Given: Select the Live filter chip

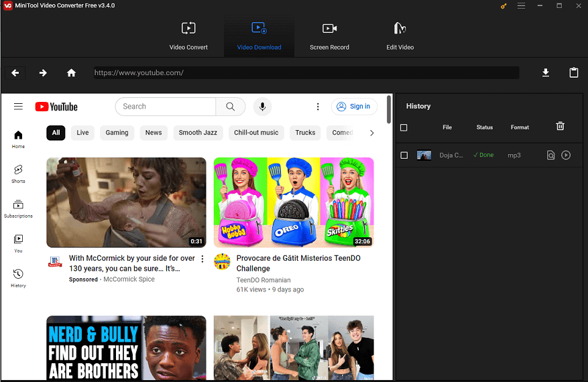Looking at the screenshot, I should (x=82, y=133).
